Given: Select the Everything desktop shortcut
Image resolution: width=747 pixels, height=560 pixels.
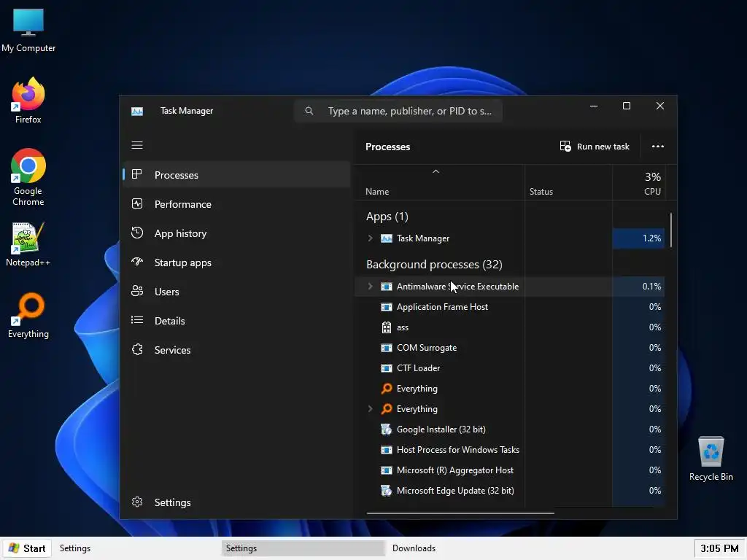Looking at the screenshot, I should tap(28, 316).
